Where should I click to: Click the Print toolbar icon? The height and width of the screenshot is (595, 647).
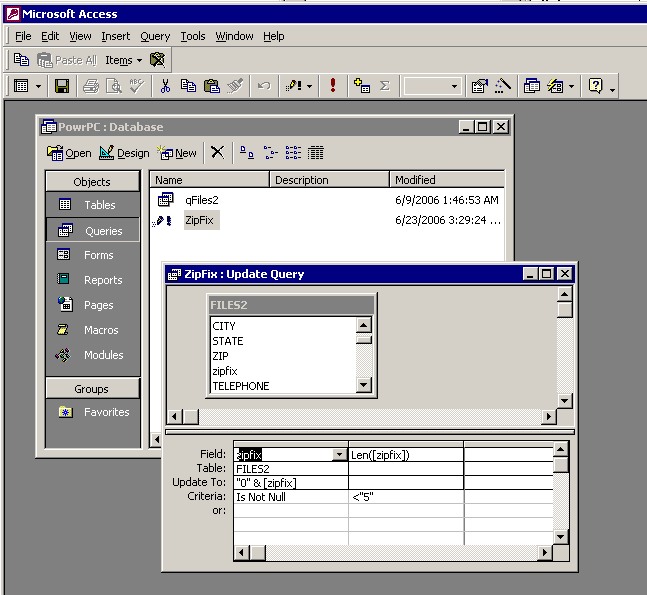tap(91, 86)
